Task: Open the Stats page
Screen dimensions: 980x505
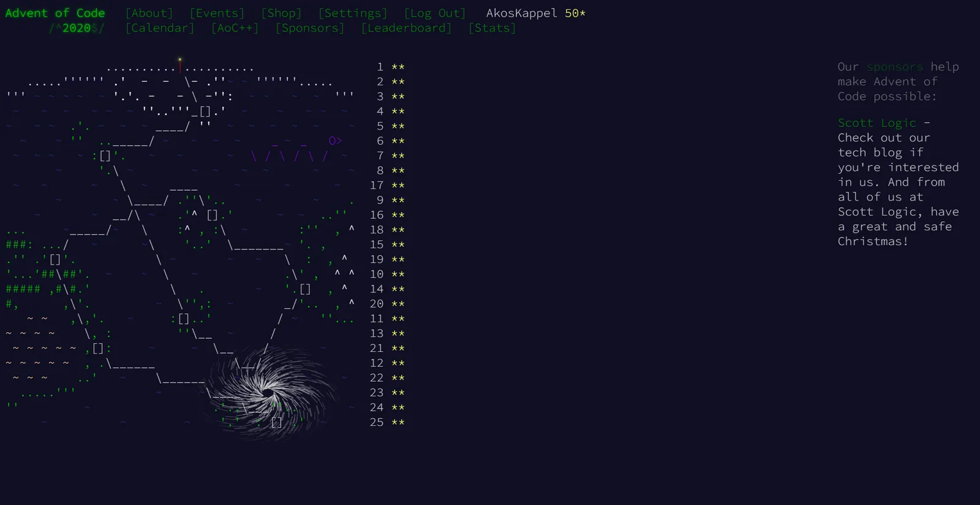Action: point(492,28)
